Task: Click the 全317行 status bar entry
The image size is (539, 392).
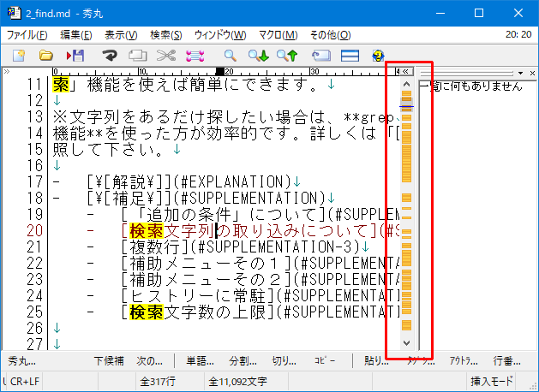Action: 158,382
